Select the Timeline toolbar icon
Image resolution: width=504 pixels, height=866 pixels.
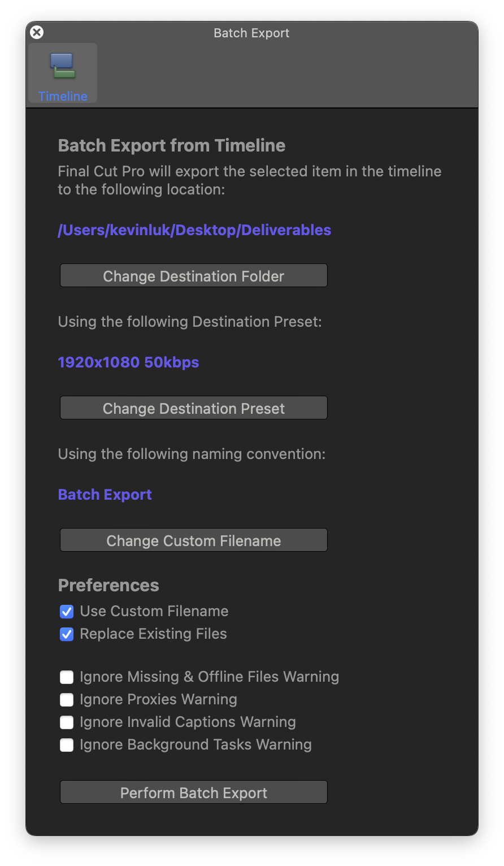point(62,66)
